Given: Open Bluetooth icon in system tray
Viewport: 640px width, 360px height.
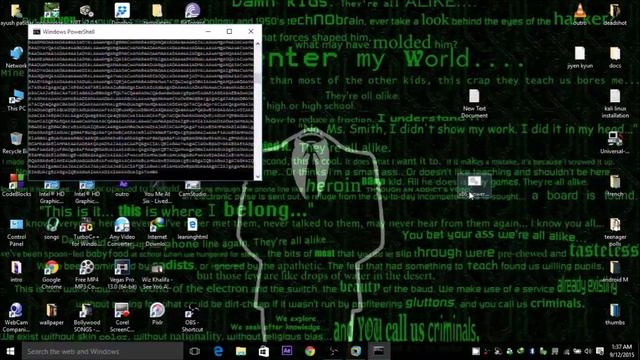Looking at the screenshot, I should [x=532, y=351].
